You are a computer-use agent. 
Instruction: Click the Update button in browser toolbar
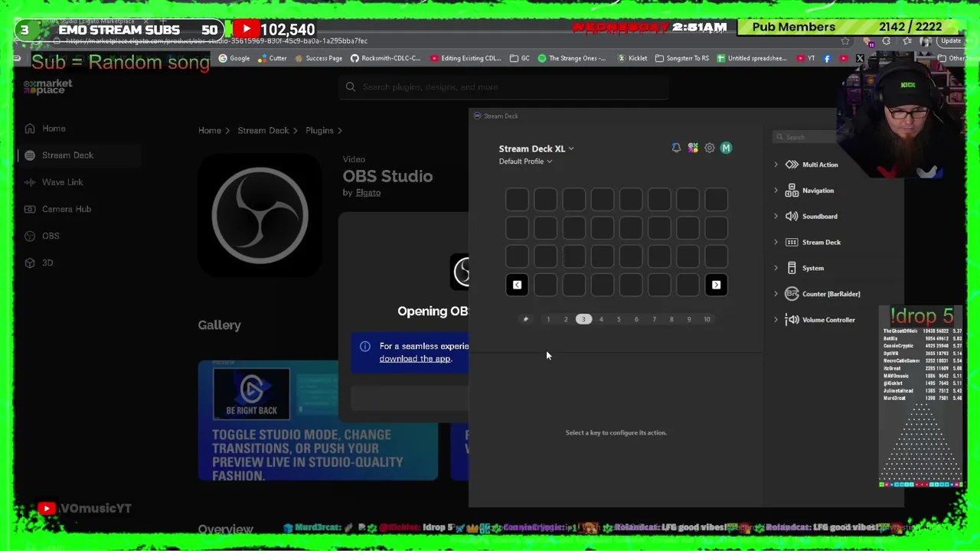(x=951, y=41)
